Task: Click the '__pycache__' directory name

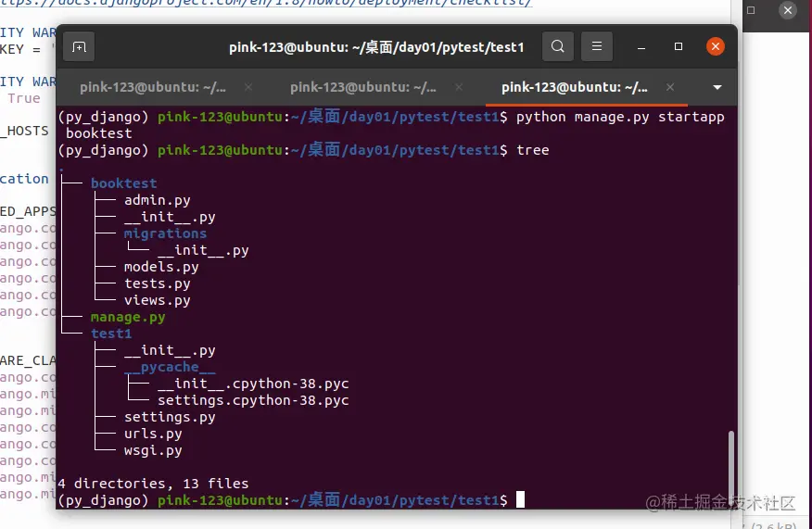Action: 170,367
